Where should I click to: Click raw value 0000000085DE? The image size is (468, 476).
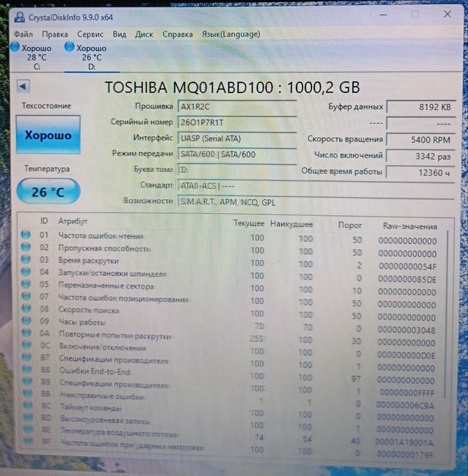pyautogui.click(x=407, y=279)
